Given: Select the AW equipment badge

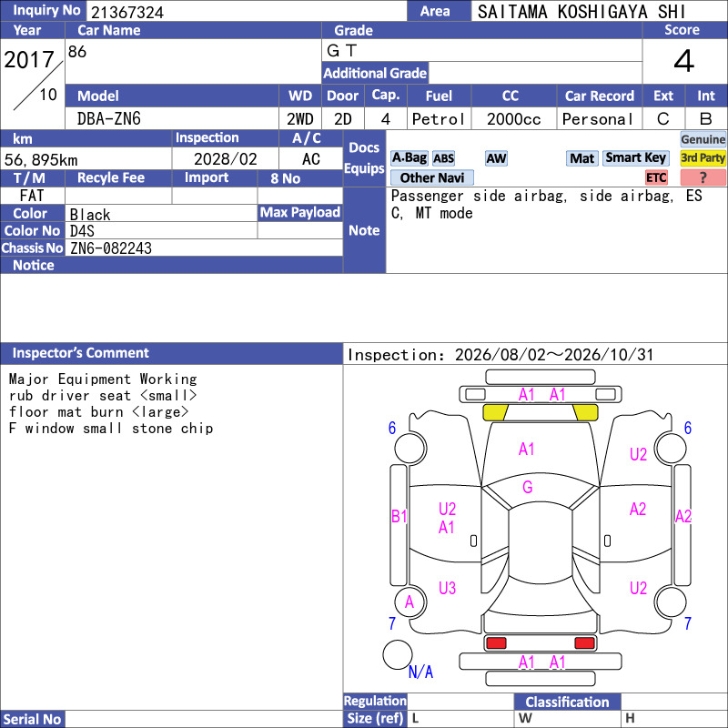Looking at the screenshot, I should coord(496,158).
